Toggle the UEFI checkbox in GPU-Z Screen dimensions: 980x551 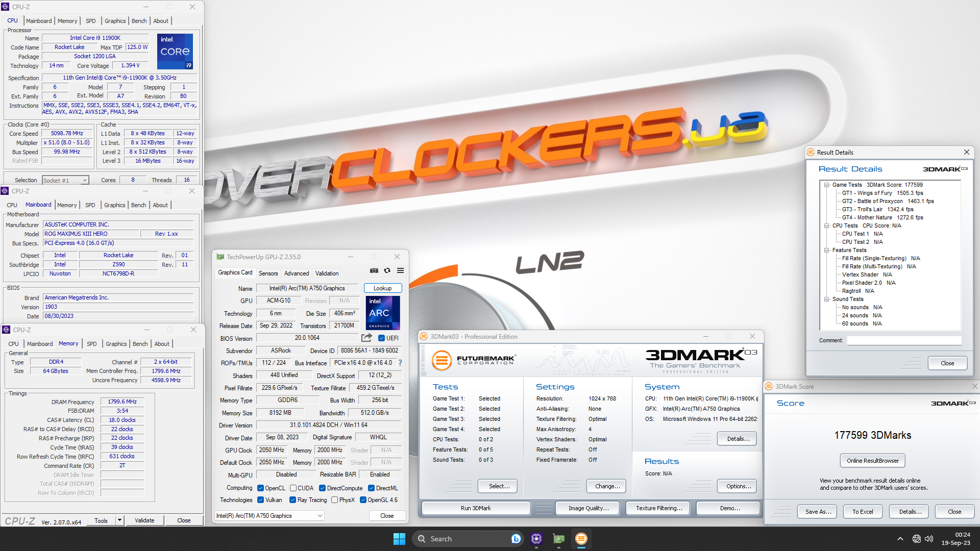tap(382, 338)
